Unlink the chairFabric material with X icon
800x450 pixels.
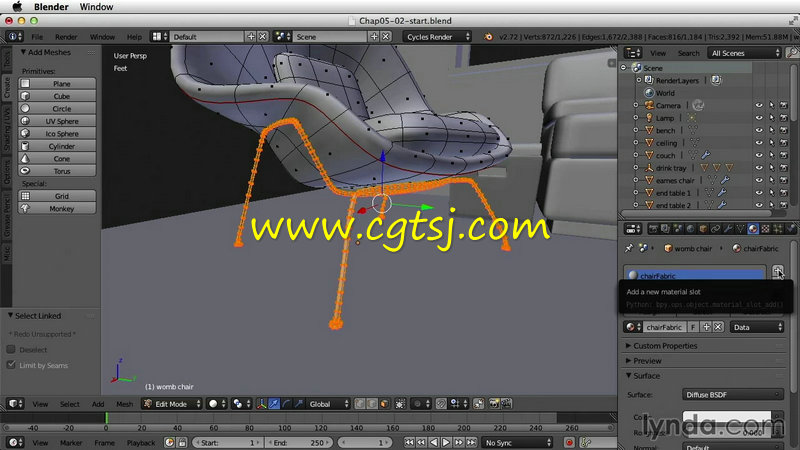click(x=718, y=327)
